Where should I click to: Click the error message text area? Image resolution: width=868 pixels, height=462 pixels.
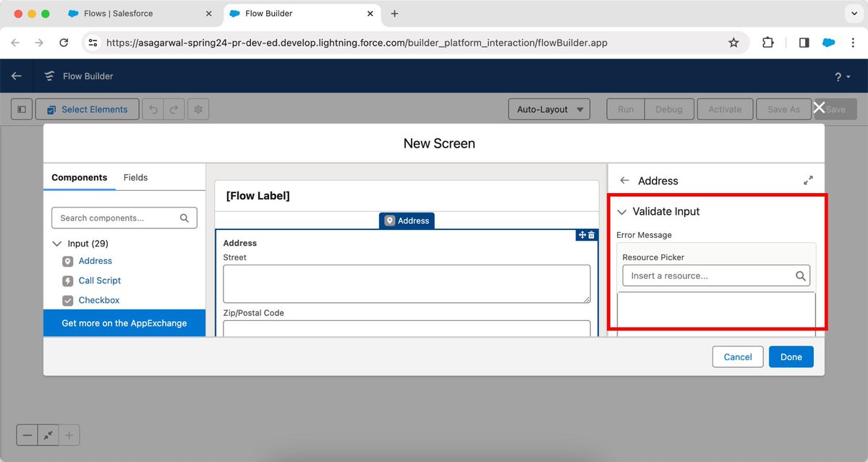pyautogui.click(x=716, y=313)
